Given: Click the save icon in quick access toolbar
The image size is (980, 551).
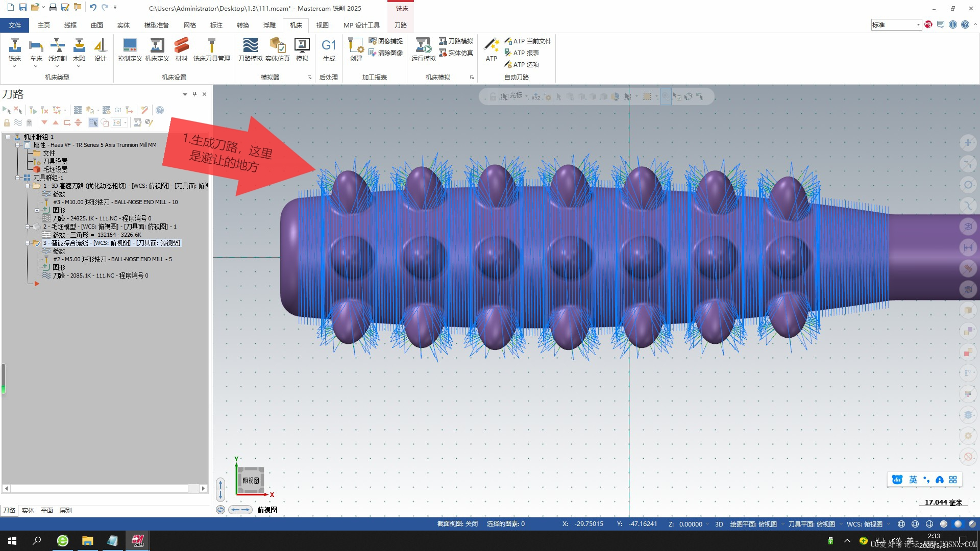Looking at the screenshot, I should [22, 8].
